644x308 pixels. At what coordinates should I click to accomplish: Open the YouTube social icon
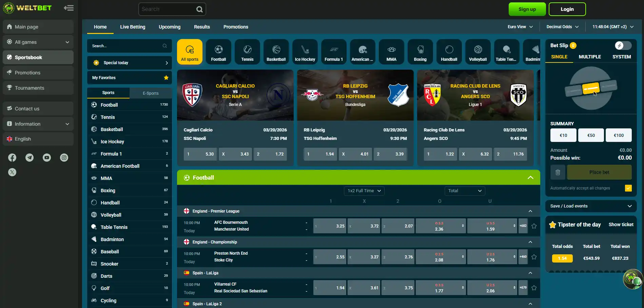point(47,158)
